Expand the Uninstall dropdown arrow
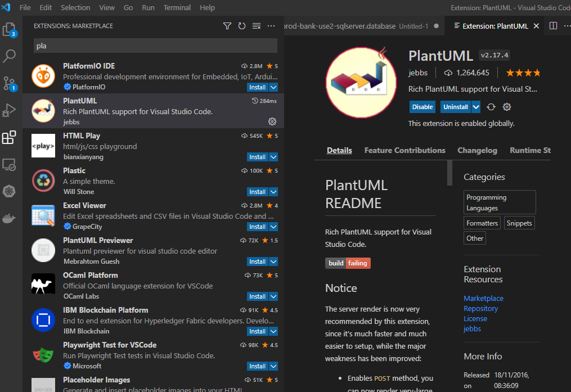Screen dimensions: 571x392 click(x=476, y=107)
